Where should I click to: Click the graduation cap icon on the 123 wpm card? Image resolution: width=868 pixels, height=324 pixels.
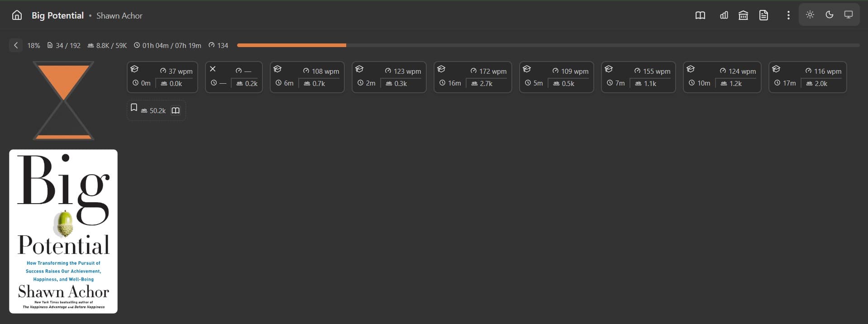coord(359,69)
